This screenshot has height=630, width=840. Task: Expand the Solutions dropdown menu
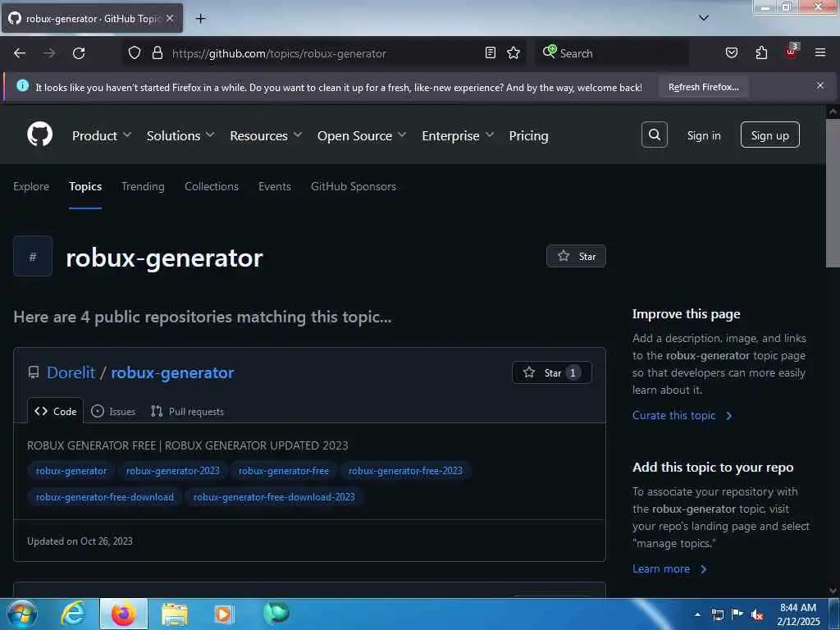(180, 135)
